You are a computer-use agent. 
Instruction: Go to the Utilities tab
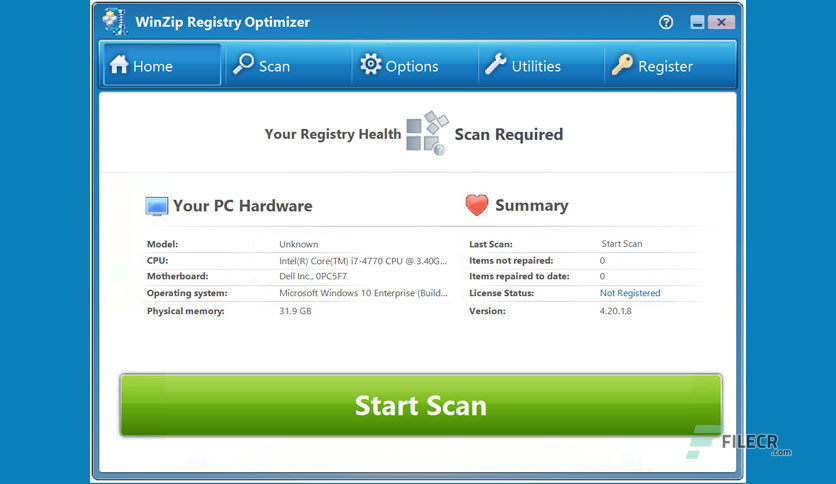coord(541,65)
